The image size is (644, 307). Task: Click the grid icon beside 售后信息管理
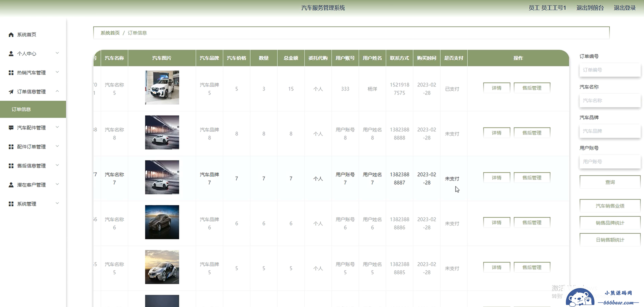tap(11, 166)
